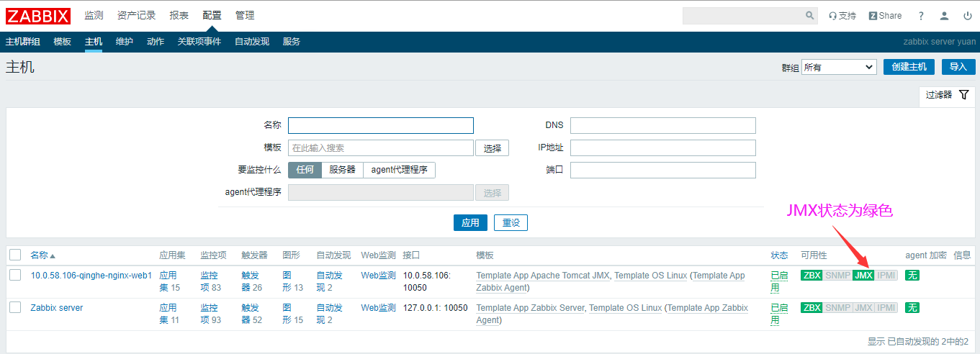Click IPMI badge for 10.0.58.106 host
Screen dimensions: 980x354
(886, 276)
